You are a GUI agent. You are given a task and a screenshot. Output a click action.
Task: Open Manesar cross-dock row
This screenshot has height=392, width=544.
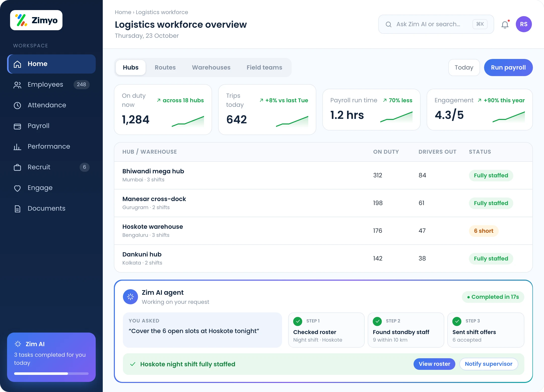pos(323,203)
